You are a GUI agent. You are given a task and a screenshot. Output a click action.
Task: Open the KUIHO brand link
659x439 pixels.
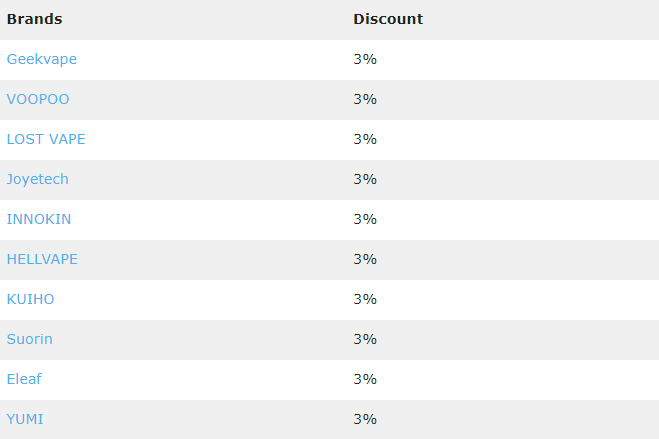tap(30, 299)
